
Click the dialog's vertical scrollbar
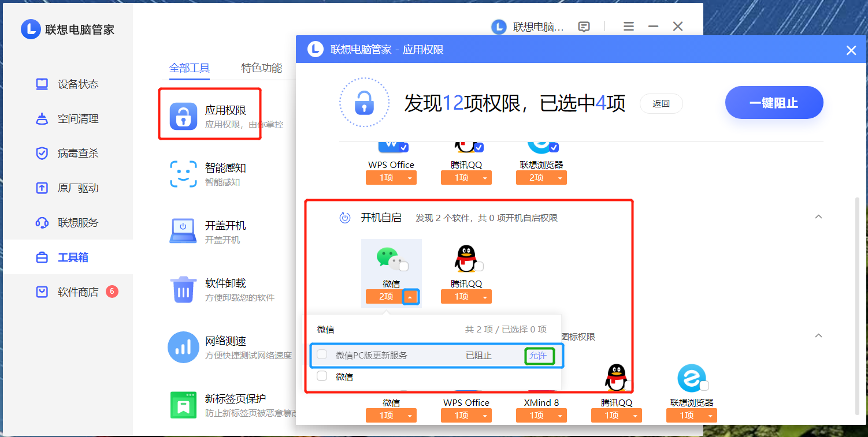(x=857, y=306)
